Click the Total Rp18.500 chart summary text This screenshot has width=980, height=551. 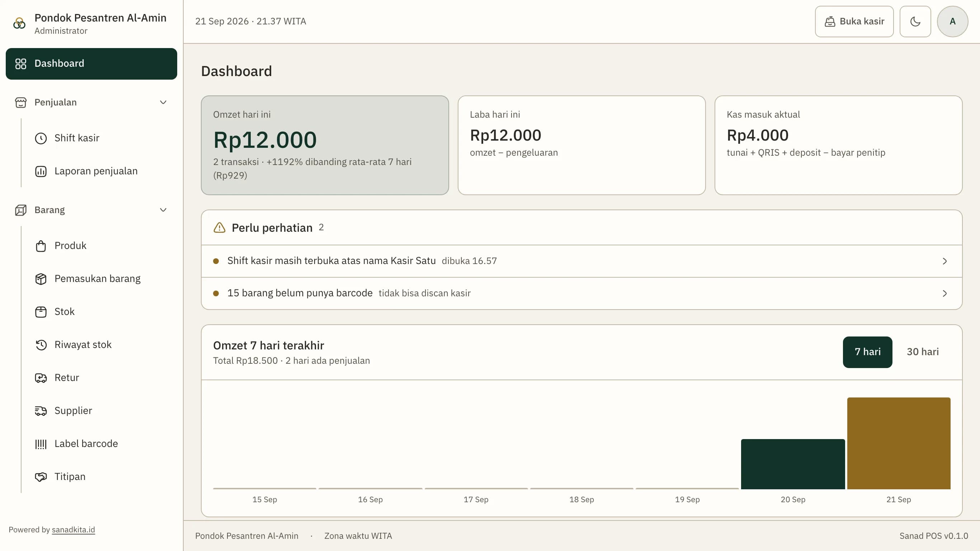tap(291, 361)
